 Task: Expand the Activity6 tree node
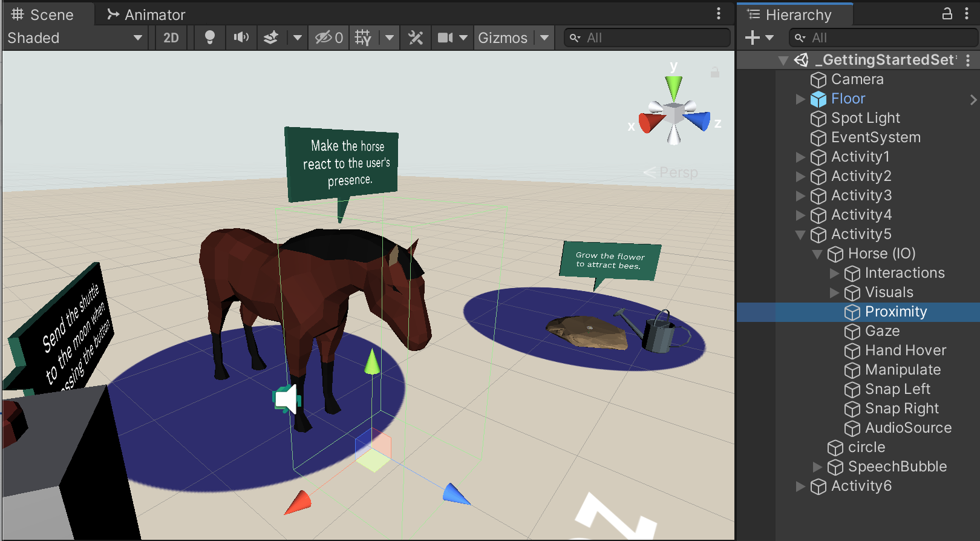click(x=800, y=486)
